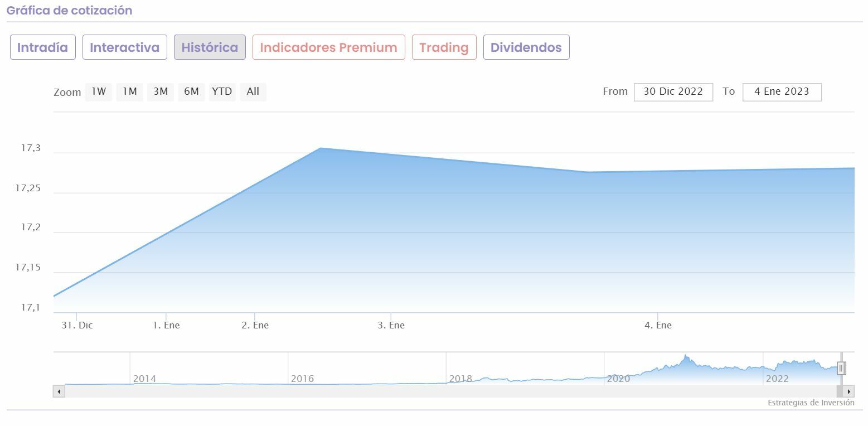This screenshot has width=868, height=426.
Task: Grab the navigator range handle
Action: coord(841,368)
